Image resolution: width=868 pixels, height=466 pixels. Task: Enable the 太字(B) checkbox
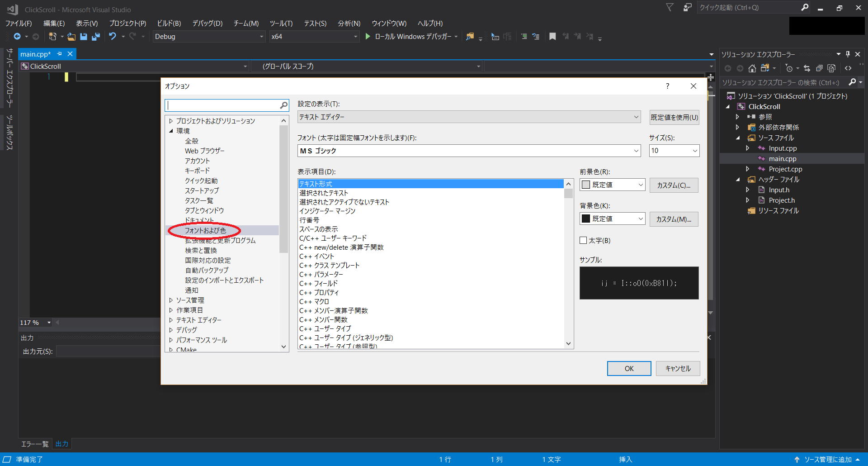pos(584,240)
